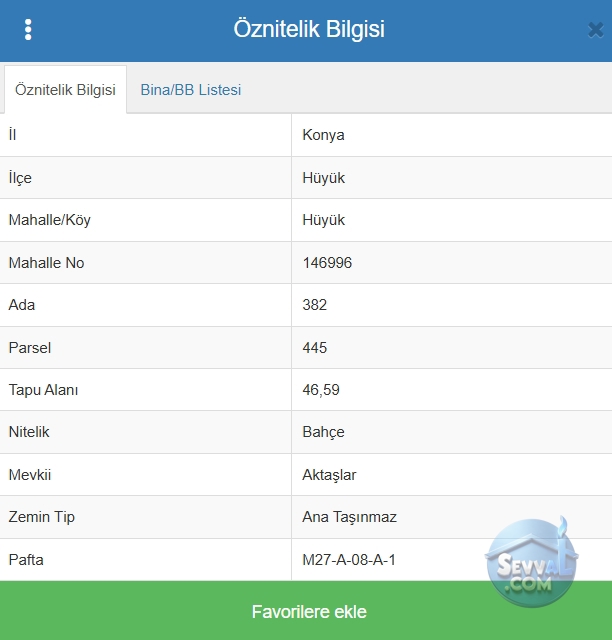Click the Pafta value M27-A-08-A-1

pos(349,560)
